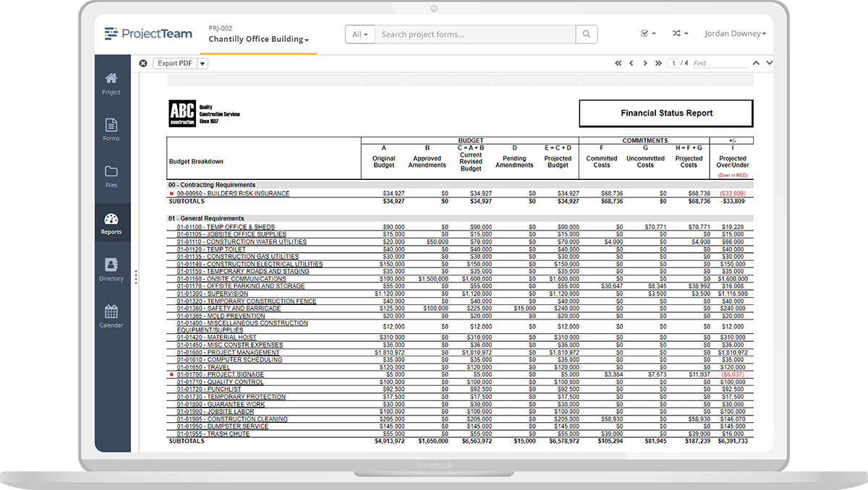Go to the previous report page

[631, 64]
